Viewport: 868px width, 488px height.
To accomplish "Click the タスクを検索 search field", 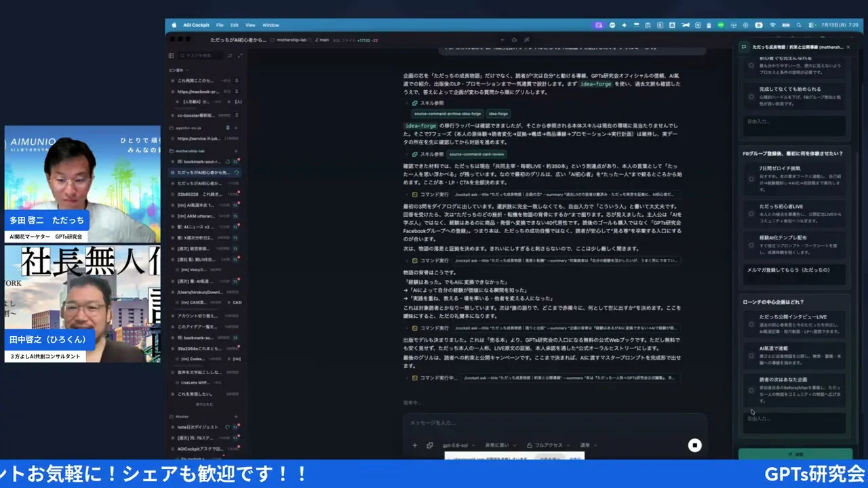I will (x=201, y=56).
